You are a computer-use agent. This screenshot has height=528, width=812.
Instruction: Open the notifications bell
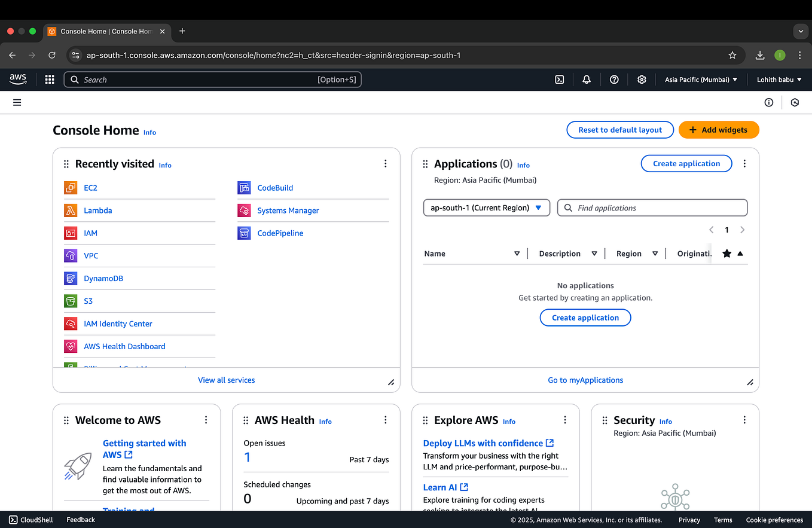[587, 79]
